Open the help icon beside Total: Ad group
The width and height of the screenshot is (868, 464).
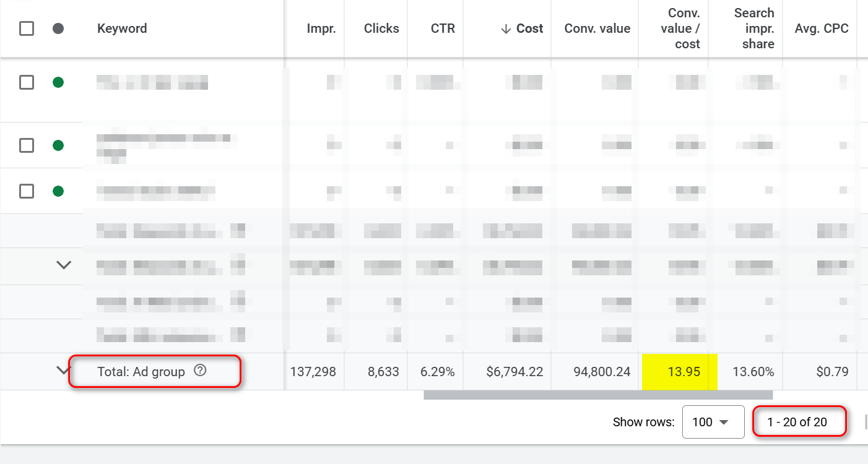tap(199, 371)
